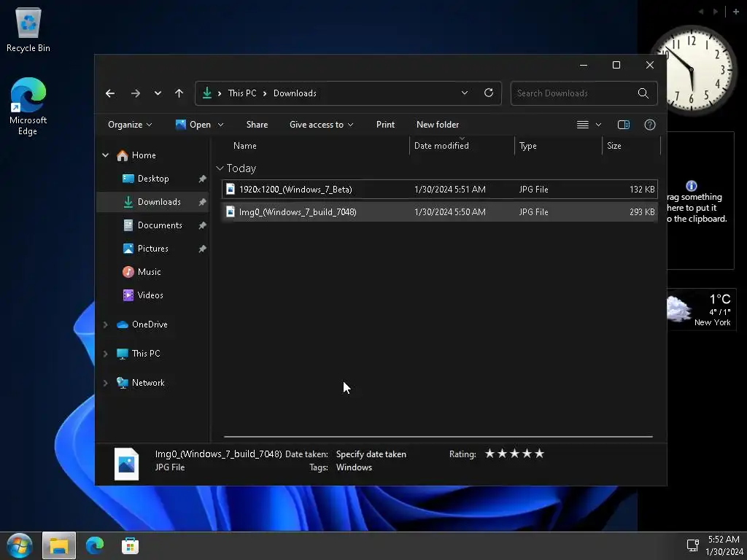Click the JPG icon of 1920x1200 file

point(230,189)
